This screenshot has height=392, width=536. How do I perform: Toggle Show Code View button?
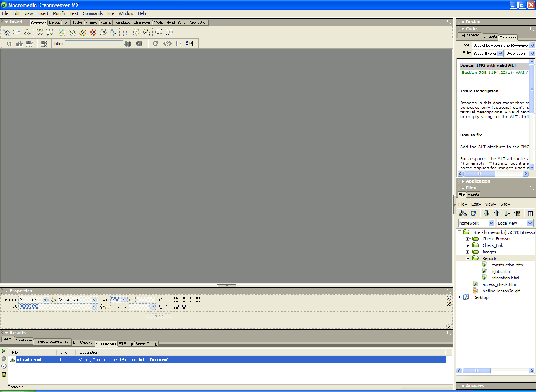click(x=9, y=44)
